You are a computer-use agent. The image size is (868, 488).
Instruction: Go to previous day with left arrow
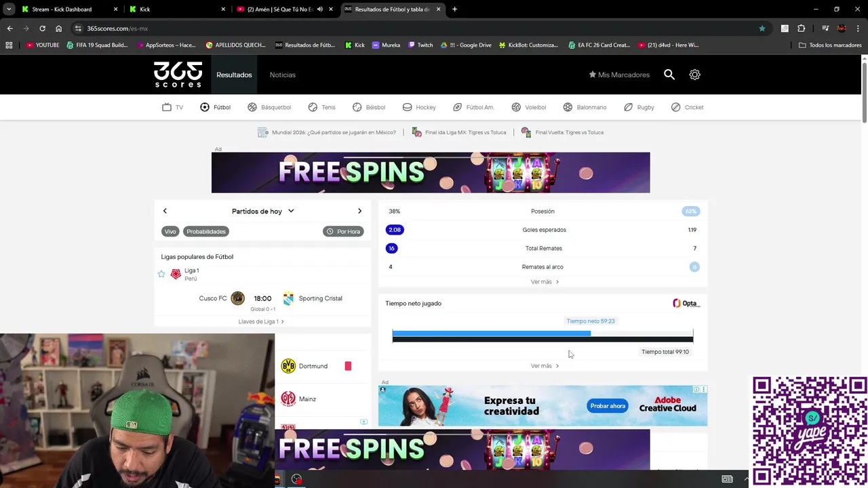(165, 211)
